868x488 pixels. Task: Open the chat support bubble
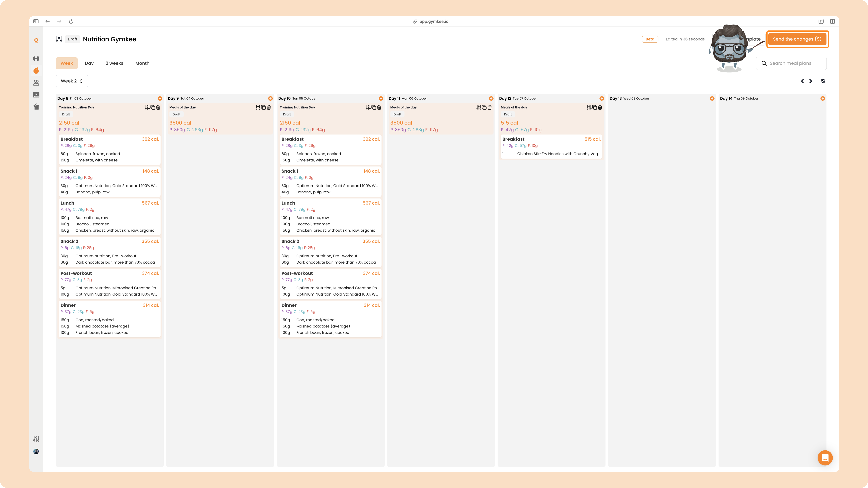825,458
